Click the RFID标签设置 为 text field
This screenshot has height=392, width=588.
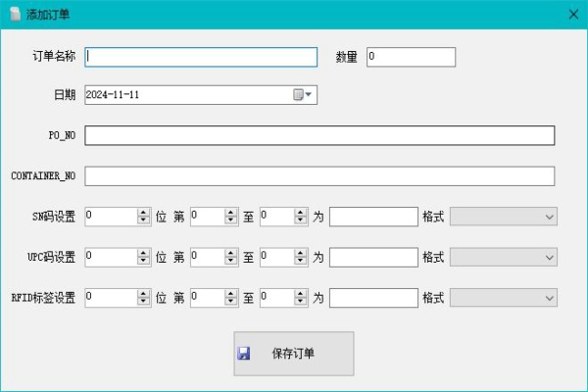[x=373, y=298]
